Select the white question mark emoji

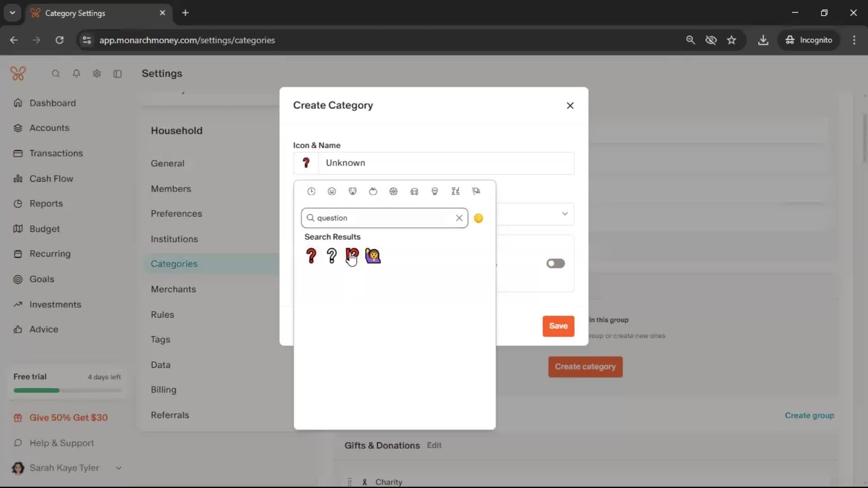(x=331, y=256)
